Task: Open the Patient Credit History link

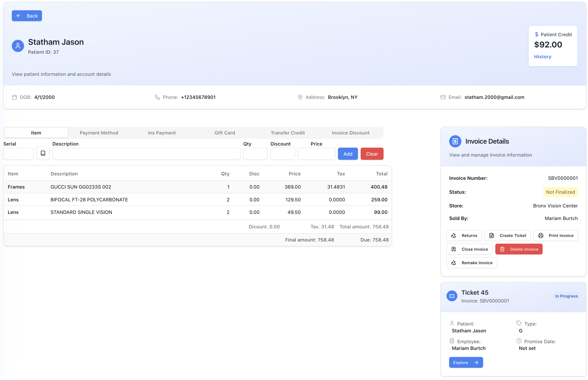Action: (543, 57)
